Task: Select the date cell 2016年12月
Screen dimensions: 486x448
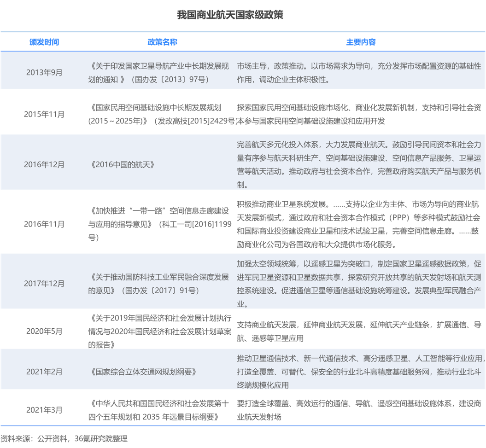Action: point(44,164)
